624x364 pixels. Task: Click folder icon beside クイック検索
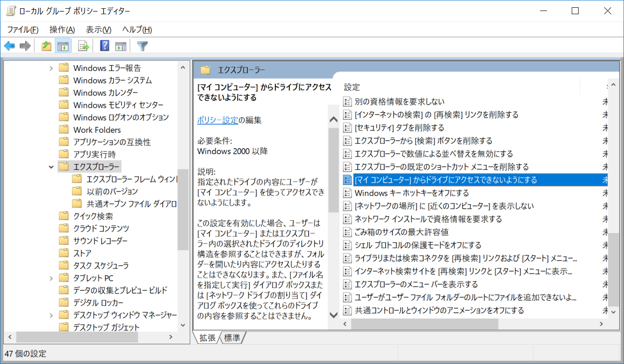(x=64, y=216)
